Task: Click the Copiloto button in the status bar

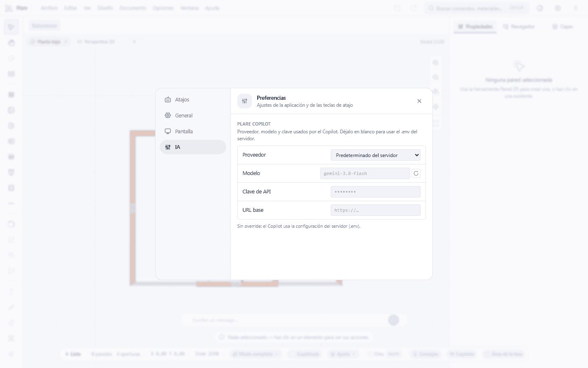Action: click(462, 354)
